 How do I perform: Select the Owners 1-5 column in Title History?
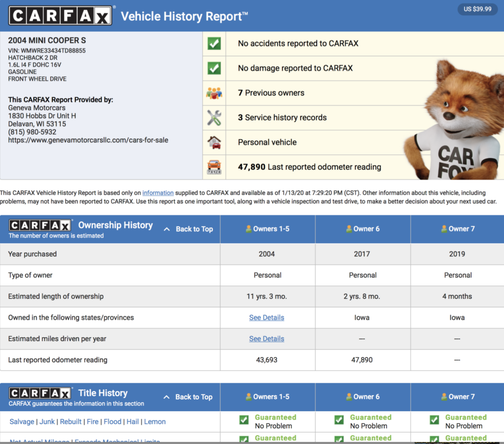click(267, 397)
